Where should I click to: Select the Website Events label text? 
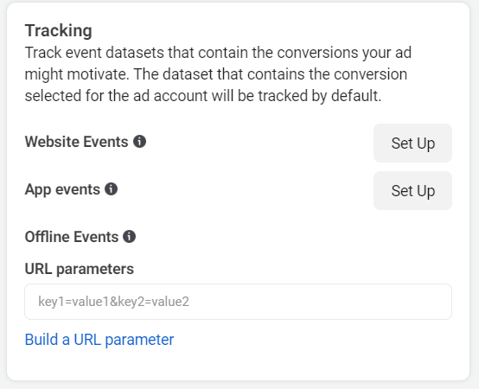(76, 142)
